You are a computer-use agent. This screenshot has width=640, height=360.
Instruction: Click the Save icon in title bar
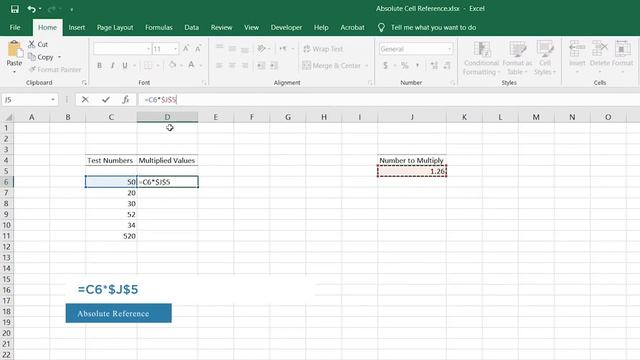(15, 9)
